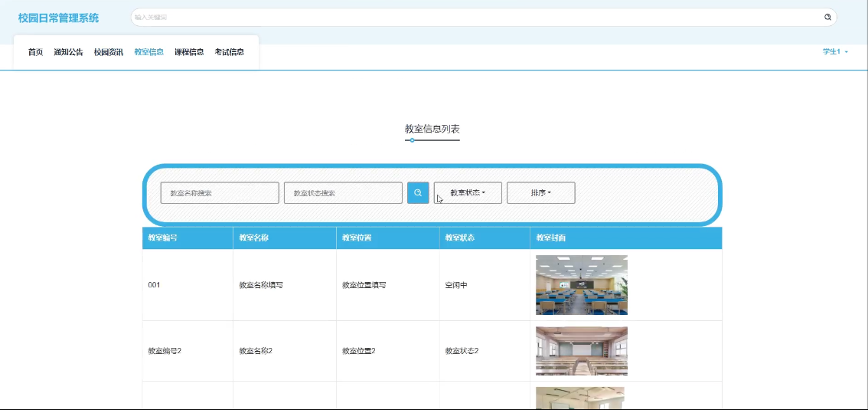This screenshot has height=410, width=868.
Task: Expand the 学生1 user menu
Action: (835, 51)
